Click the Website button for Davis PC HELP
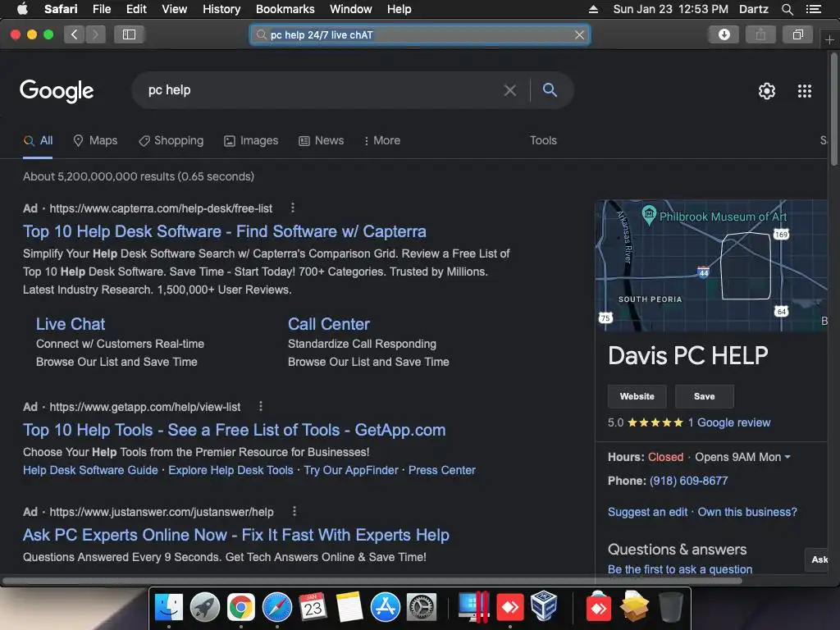Viewport: 840px width, 630px height. pyautogui.click(x=637, y=396)
